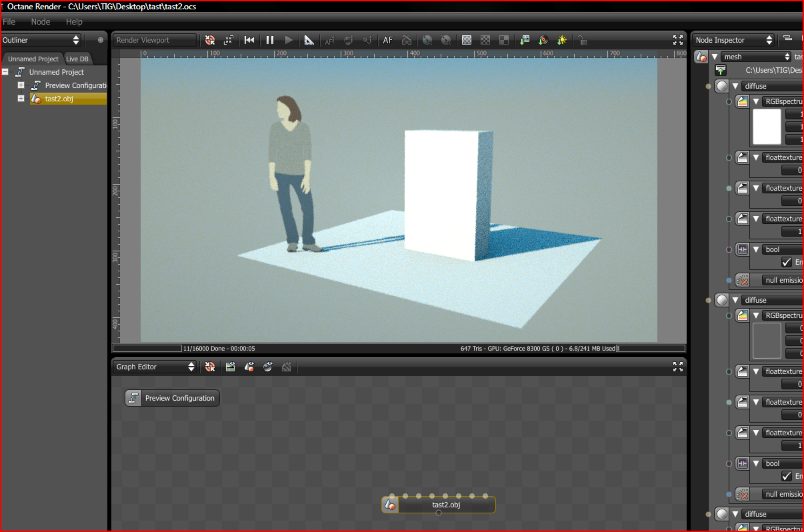
Task: Click the AF autofocus icon in viewport toolbar
Action: (388, 40)
